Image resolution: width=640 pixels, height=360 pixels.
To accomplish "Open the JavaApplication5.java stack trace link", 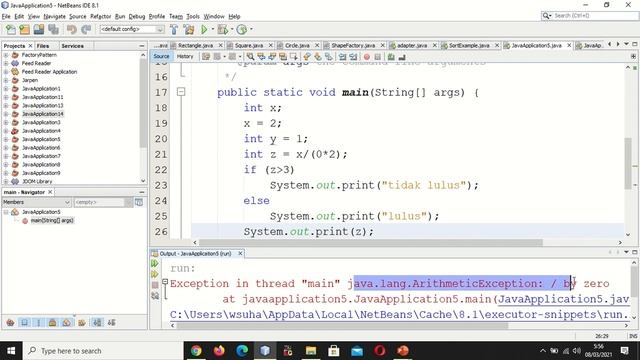I will coord(563,299).
